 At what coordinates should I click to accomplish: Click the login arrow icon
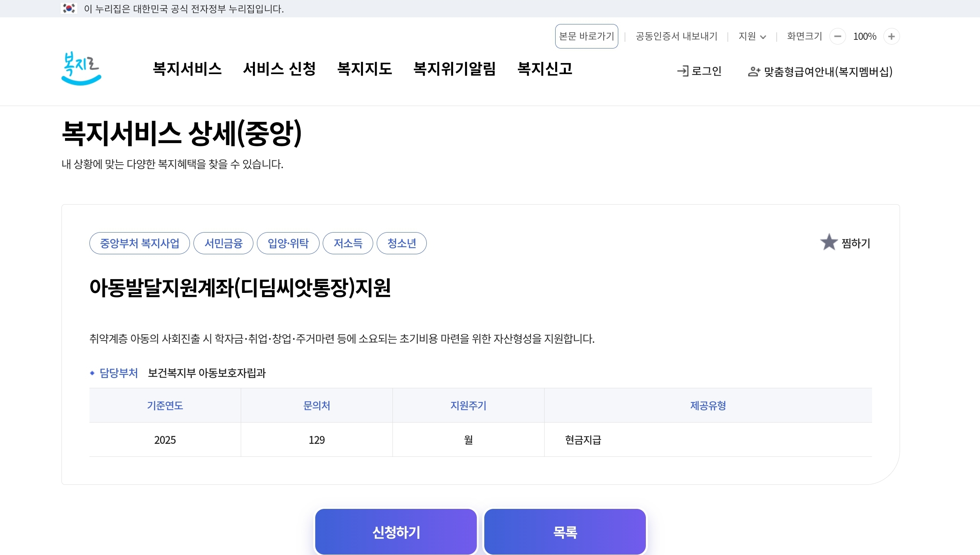(x=683, y=71)
